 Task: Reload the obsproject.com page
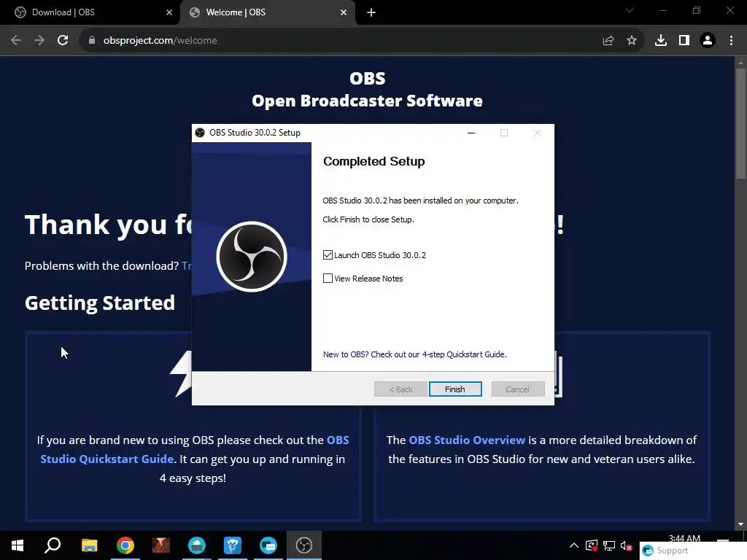point(63,41)
